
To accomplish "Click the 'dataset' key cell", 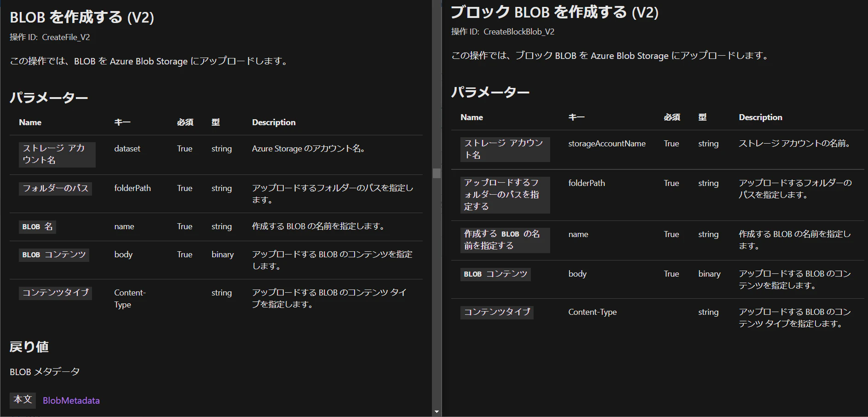I will point(127,149).
